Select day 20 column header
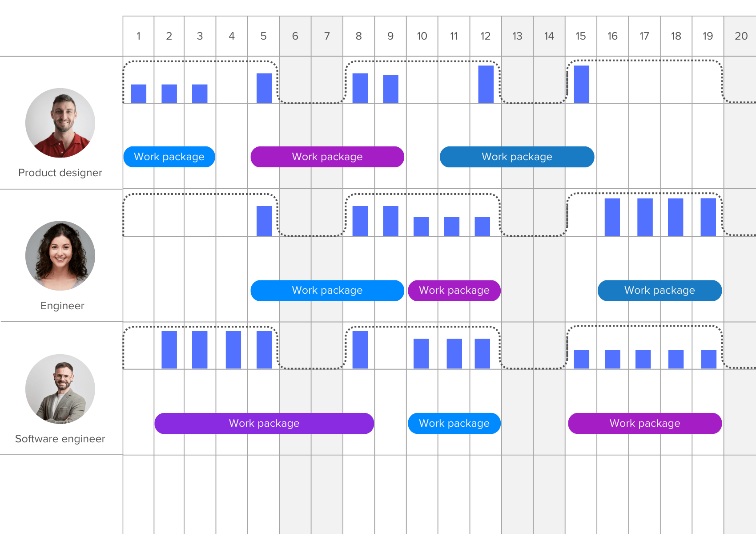The width and height of the screenshot is (756, 534). point(740,36)
